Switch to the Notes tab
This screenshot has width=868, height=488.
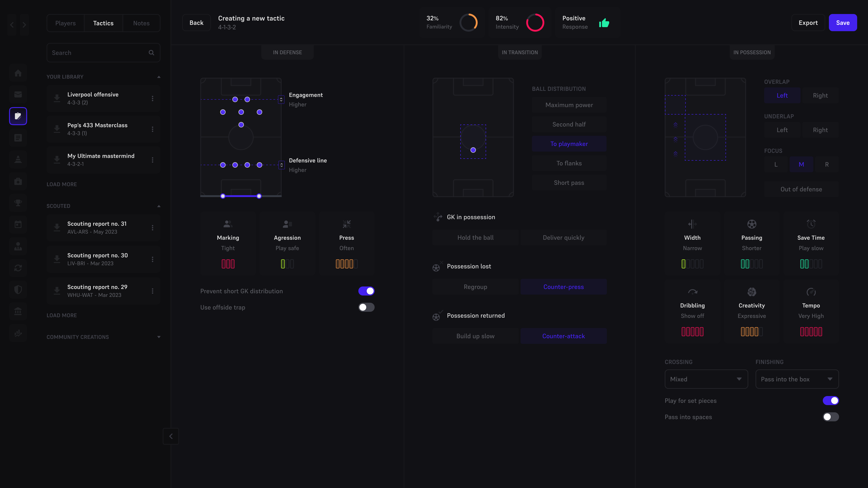(x=141, y=23)
